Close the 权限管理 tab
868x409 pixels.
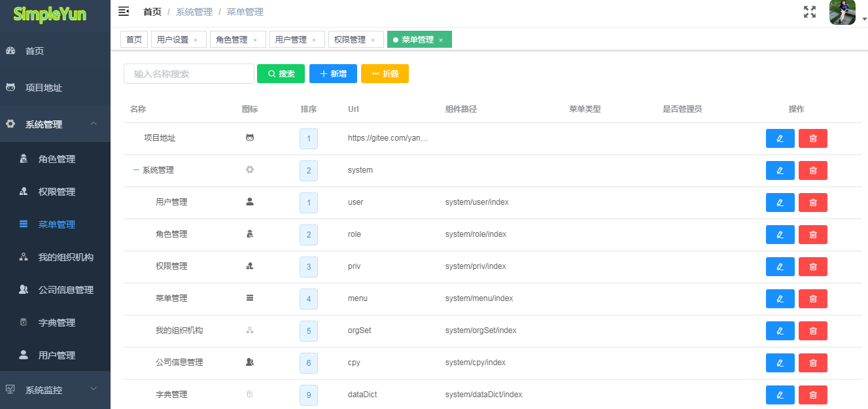tap(373, 41)
